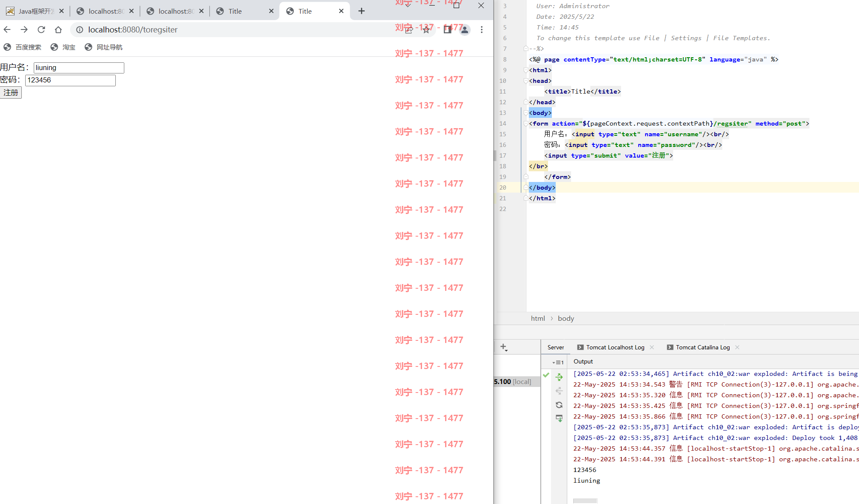Close the Java框架开发 tab
Screen dimensions: 859x504
coord(62,11)
